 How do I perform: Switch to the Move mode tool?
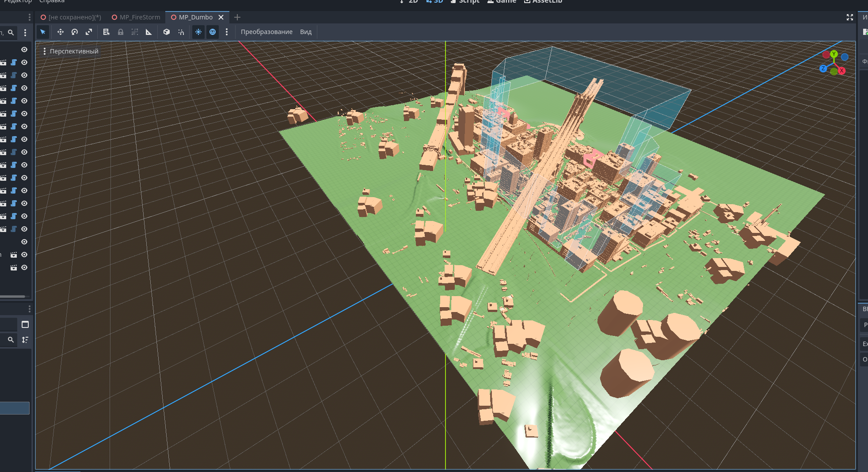61,32
